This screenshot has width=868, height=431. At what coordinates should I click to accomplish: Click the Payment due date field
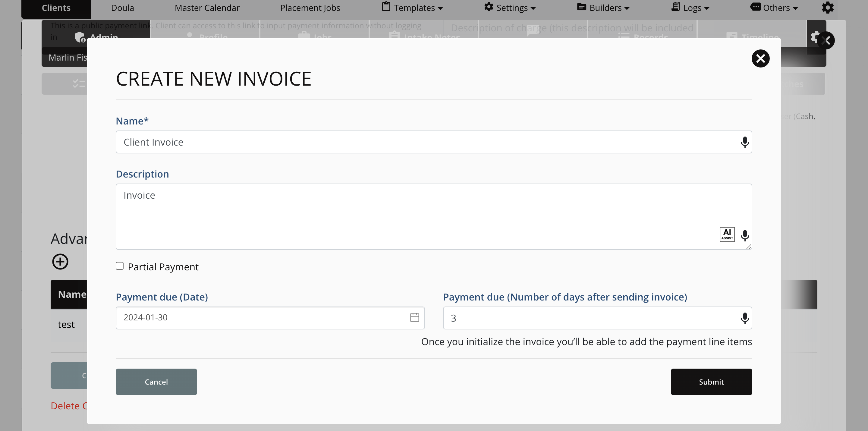click(x=270, y=317)
